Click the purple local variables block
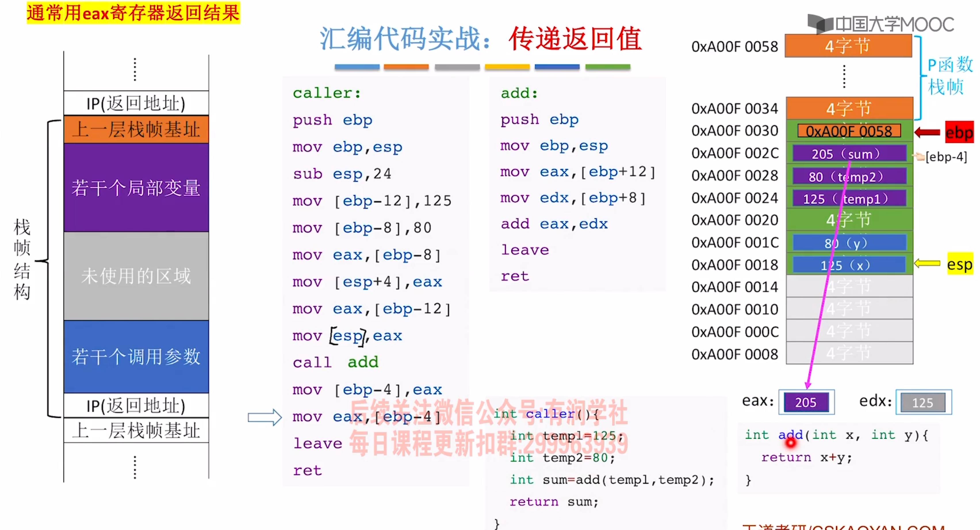 tap(136, 187)
